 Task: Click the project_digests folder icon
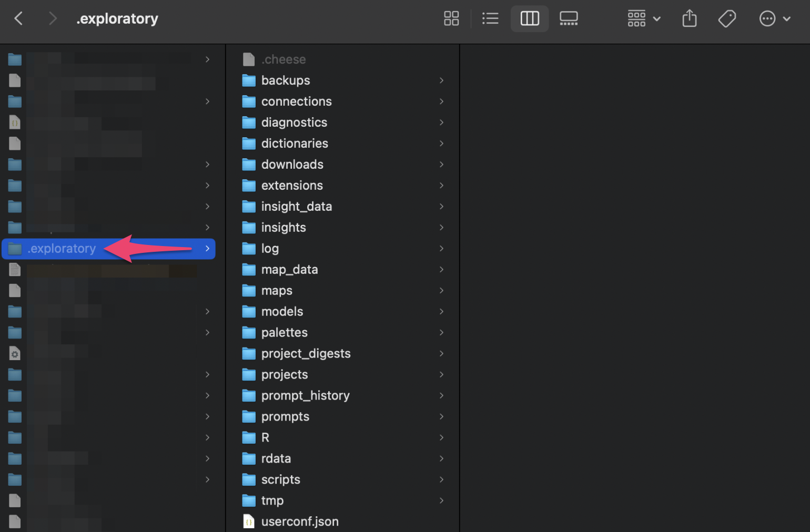tap(249, 354)
